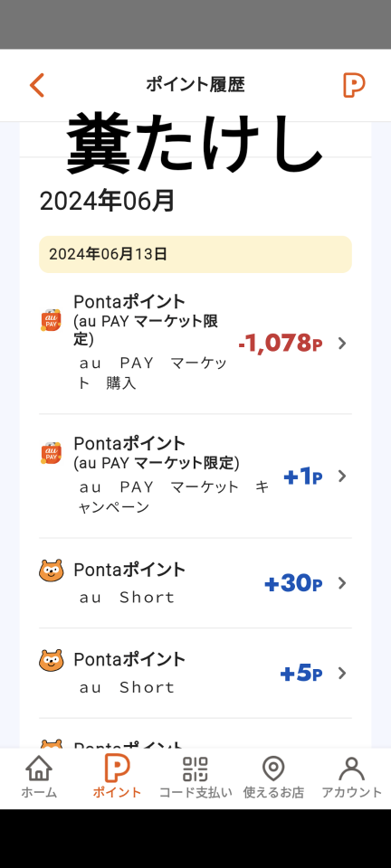
Task: Tap Ponta bear icon of +30P entry
Action: click(x=51, y=571)
